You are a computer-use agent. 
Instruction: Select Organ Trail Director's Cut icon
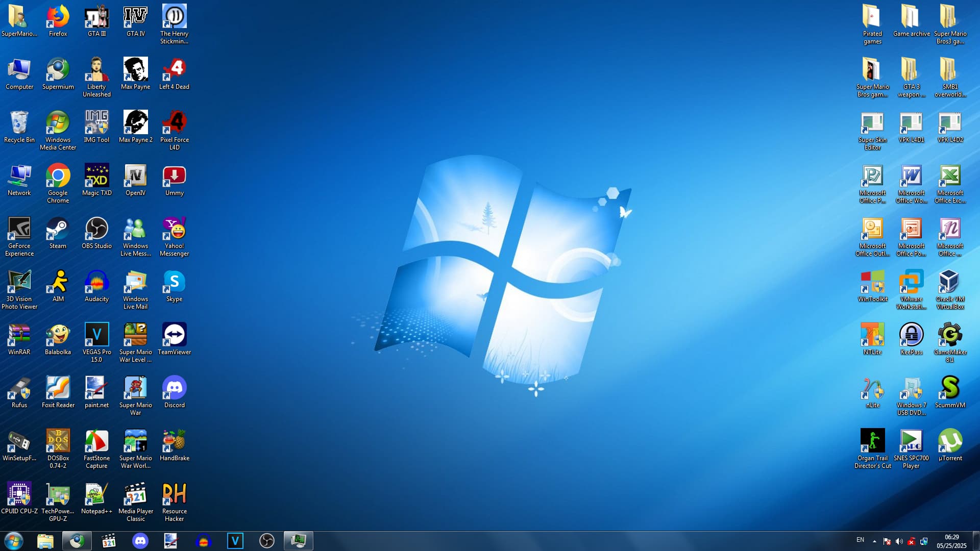coord(872,448)
